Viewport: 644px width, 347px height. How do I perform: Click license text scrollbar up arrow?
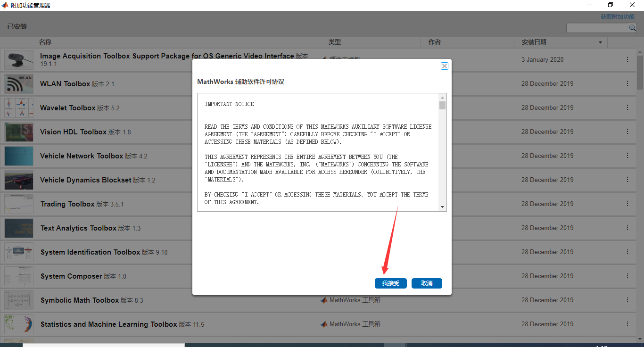pyautogui.click(x=442, y=97)
